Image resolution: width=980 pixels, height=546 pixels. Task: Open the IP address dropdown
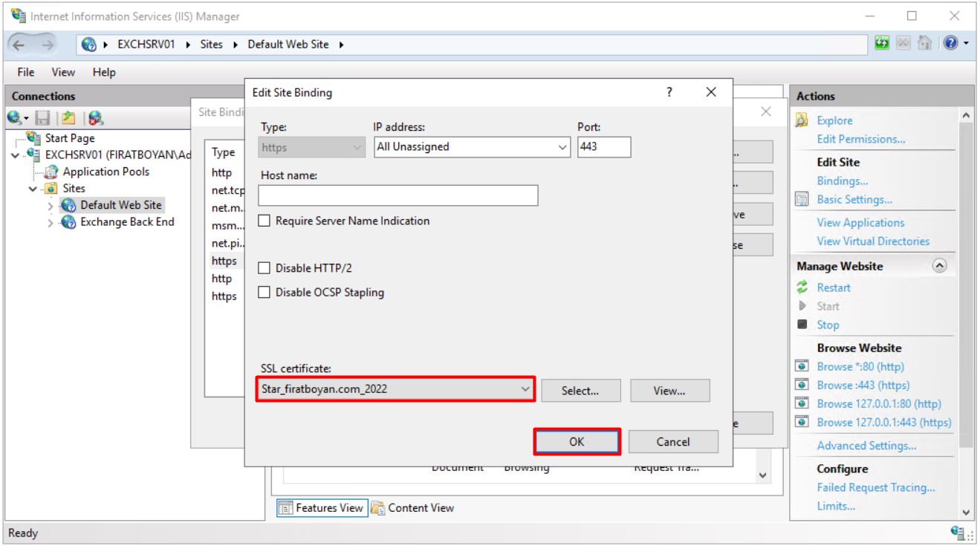click(x=562, y=147)
